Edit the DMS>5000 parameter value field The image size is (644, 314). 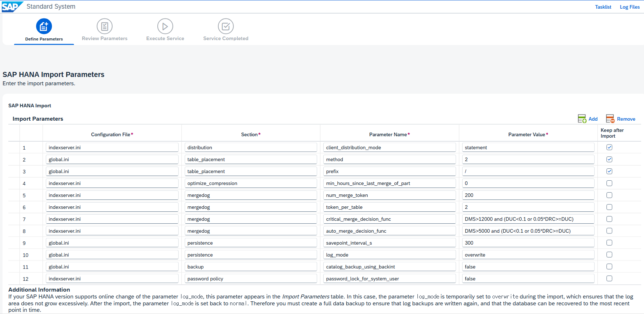(x=528, y=231)
